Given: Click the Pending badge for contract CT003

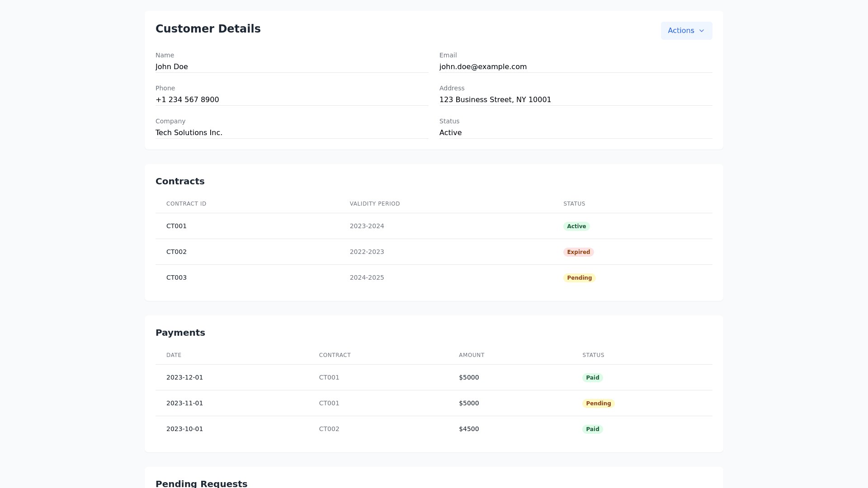Looking at the screenshot, I should (579, 278).
